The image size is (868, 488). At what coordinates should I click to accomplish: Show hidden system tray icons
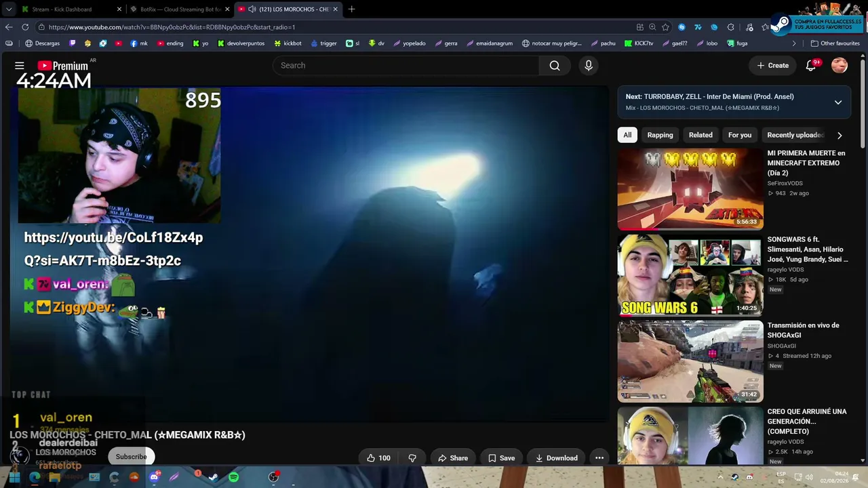tap(721, 477)
